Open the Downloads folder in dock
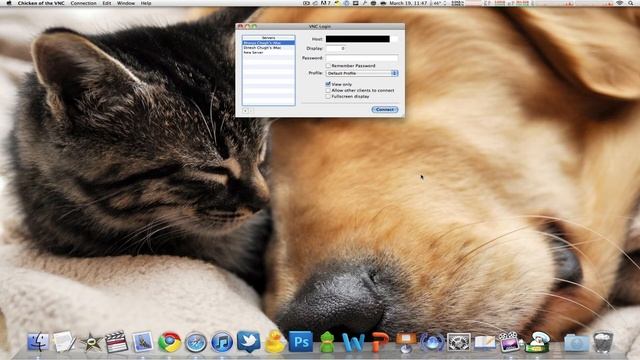 tap(576, 342)
